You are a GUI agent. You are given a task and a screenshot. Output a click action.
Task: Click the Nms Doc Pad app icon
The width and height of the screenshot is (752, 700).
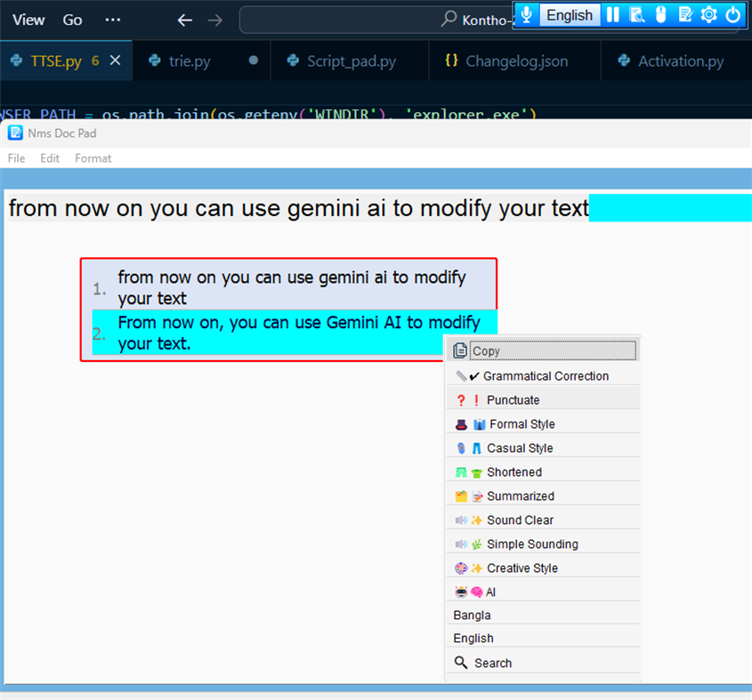click(15, 133)
